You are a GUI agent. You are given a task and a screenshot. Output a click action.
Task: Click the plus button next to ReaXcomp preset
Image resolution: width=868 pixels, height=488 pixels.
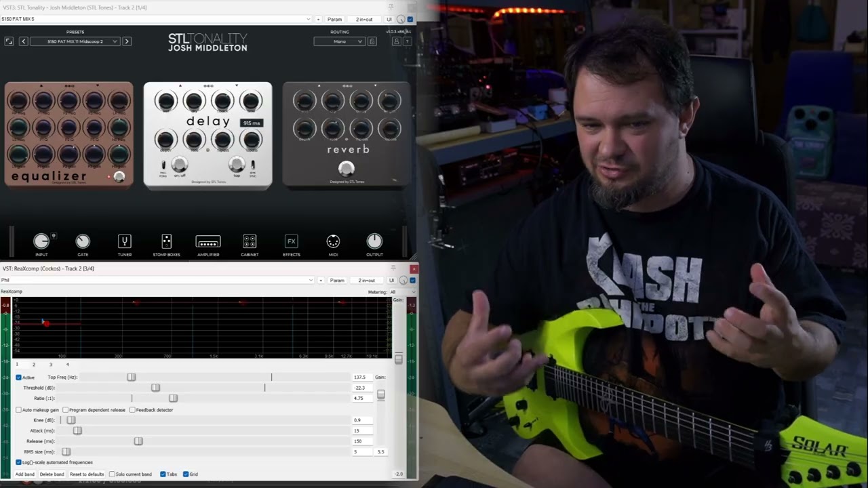(x=321, y=280)
